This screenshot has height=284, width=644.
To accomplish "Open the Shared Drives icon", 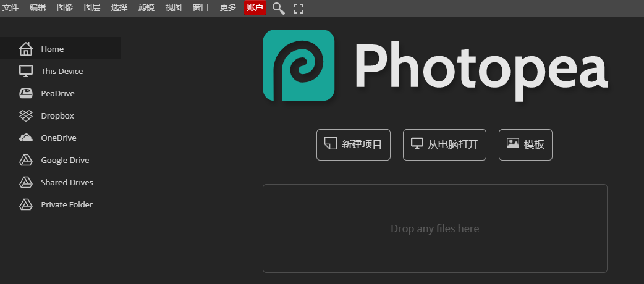I will click(26, 182).
